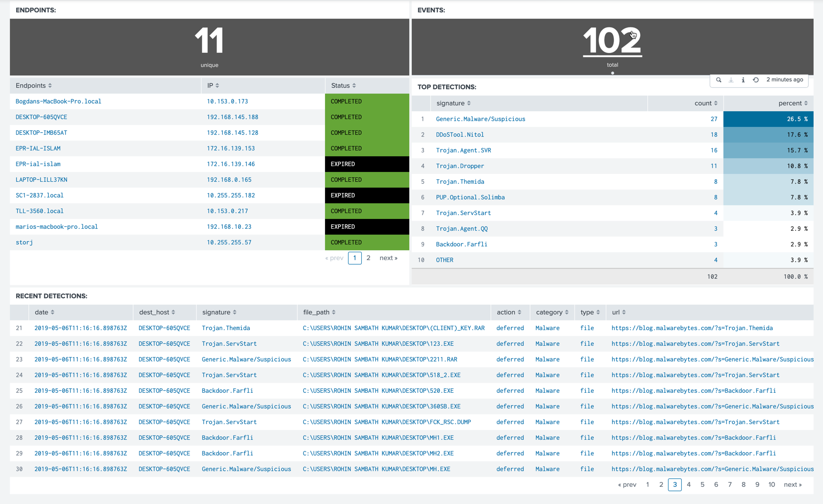Click count 27 for Generic.Malware/Suspicious
Image resolution: width=823 pixels, height=504 pixels.
[x=714, y=119]
